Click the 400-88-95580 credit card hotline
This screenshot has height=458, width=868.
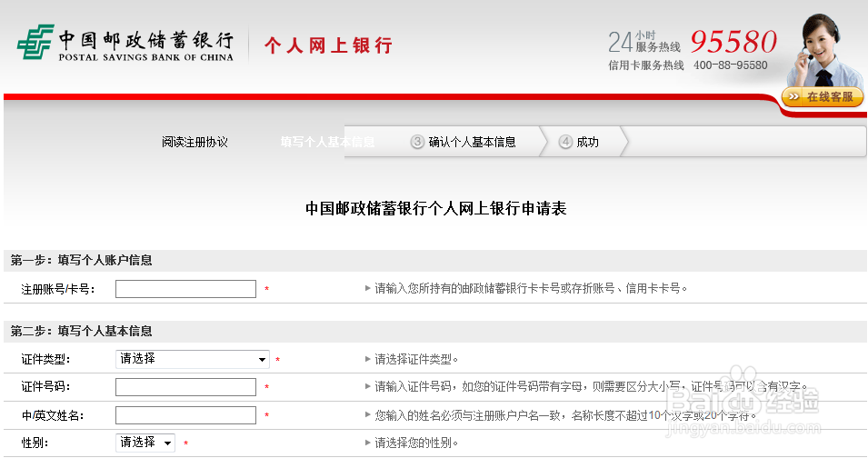click(730, 65)
